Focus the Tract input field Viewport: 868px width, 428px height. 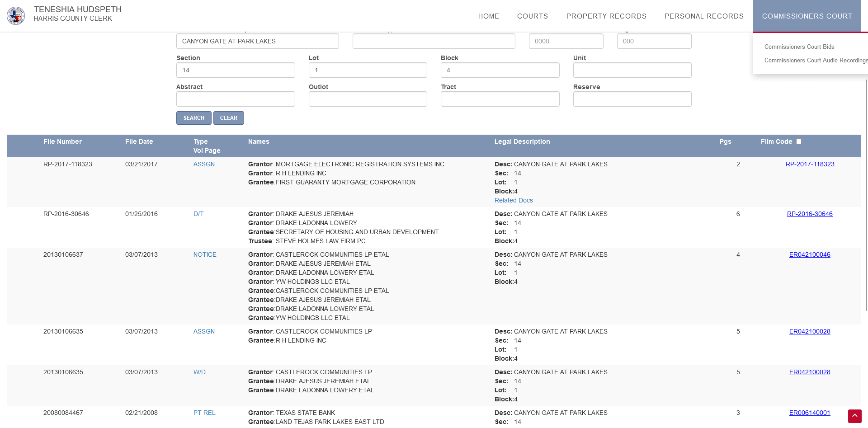(500, 99)
